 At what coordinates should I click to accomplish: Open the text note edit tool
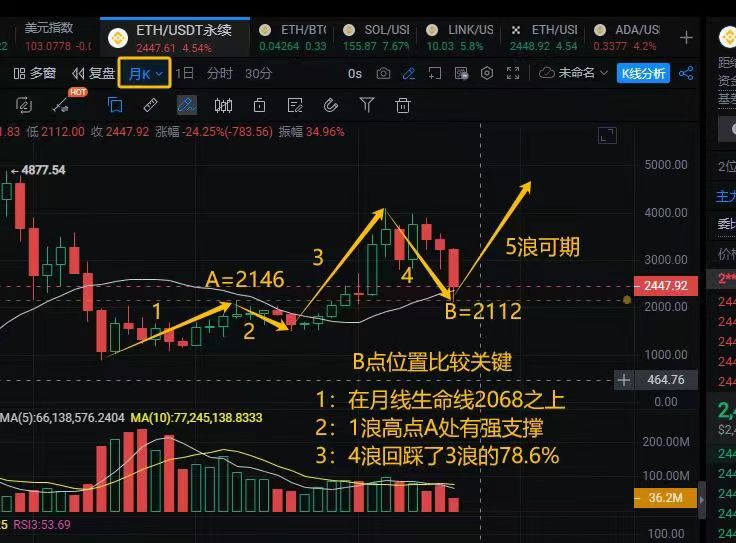[295, 106]
